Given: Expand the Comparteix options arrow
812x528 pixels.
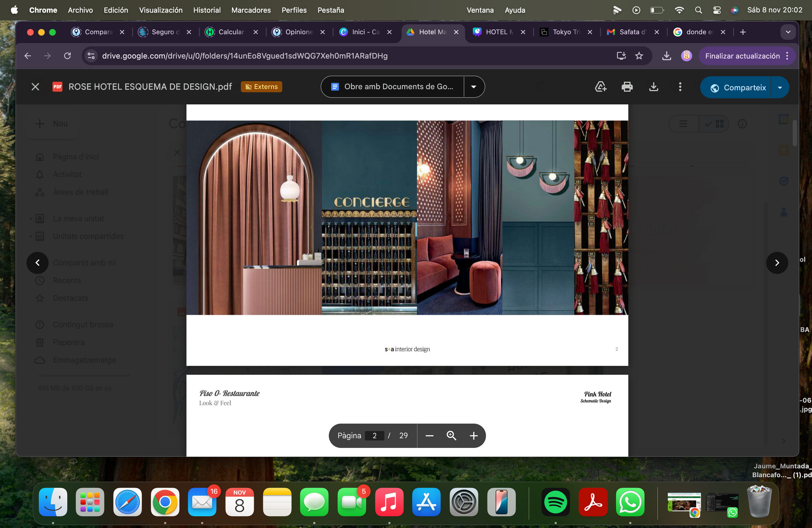Looking at the screenshot, I should (x=780, y=88).
